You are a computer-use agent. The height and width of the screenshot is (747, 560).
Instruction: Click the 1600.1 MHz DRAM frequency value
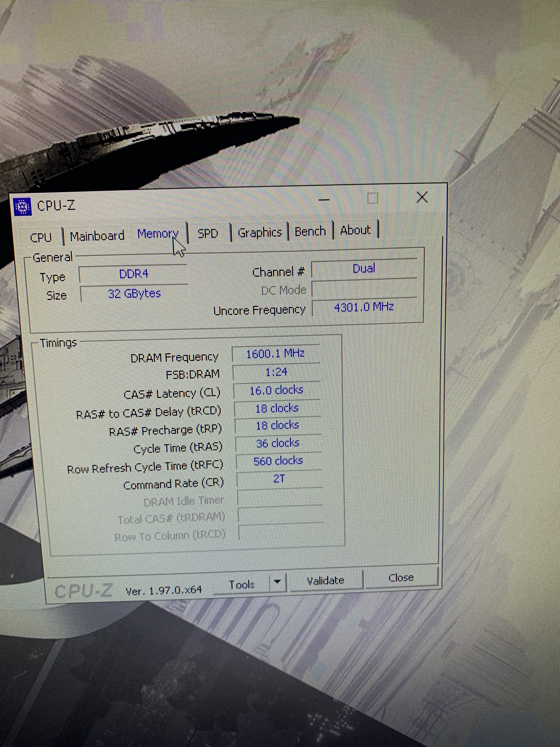point(275,354)
